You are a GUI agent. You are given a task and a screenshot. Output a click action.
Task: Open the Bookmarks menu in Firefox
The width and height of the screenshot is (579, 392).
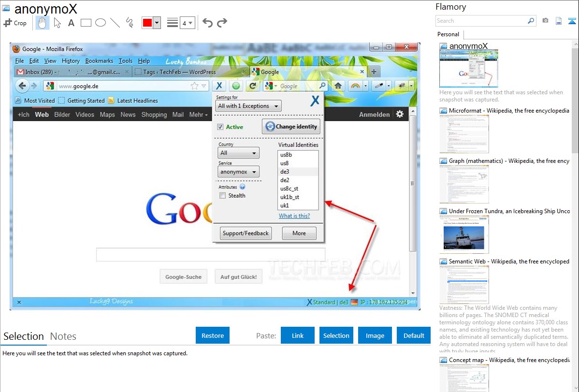99,61
